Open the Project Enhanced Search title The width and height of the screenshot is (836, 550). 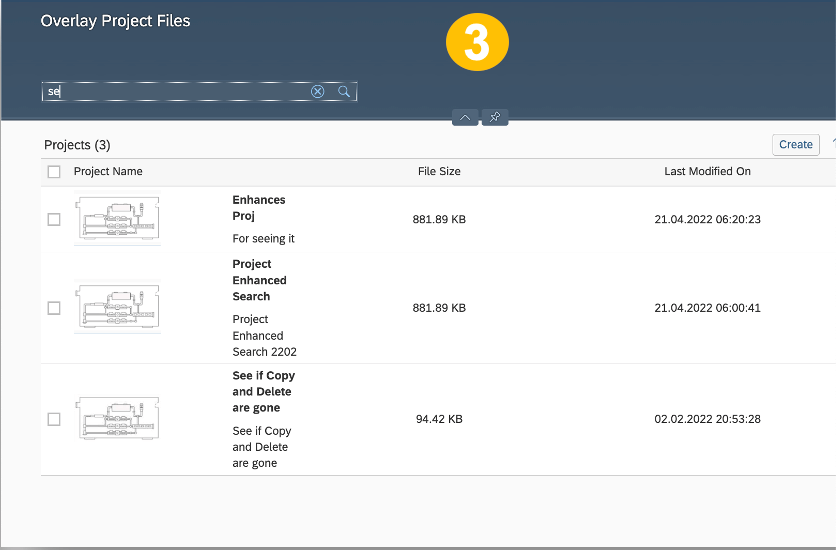pyautogui.click(x=260, y=280)
